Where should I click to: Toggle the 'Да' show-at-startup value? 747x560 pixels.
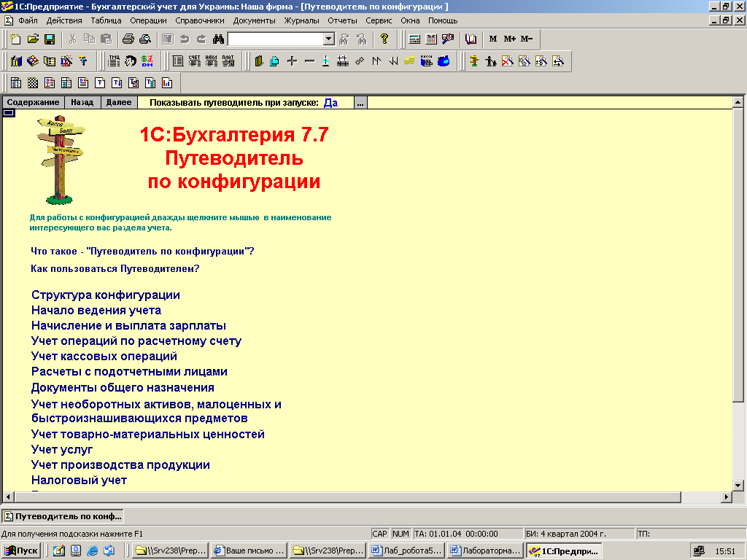coord(330,102)
